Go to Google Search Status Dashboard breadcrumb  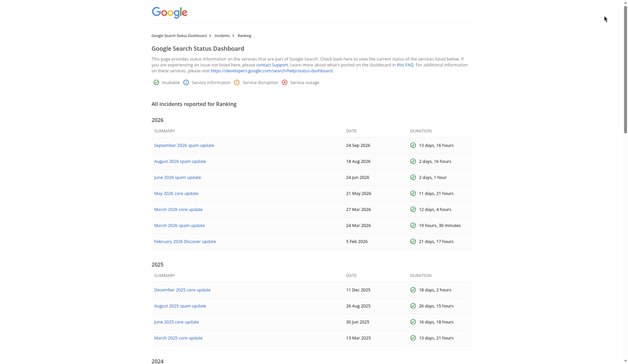click(x=179, y=36)
